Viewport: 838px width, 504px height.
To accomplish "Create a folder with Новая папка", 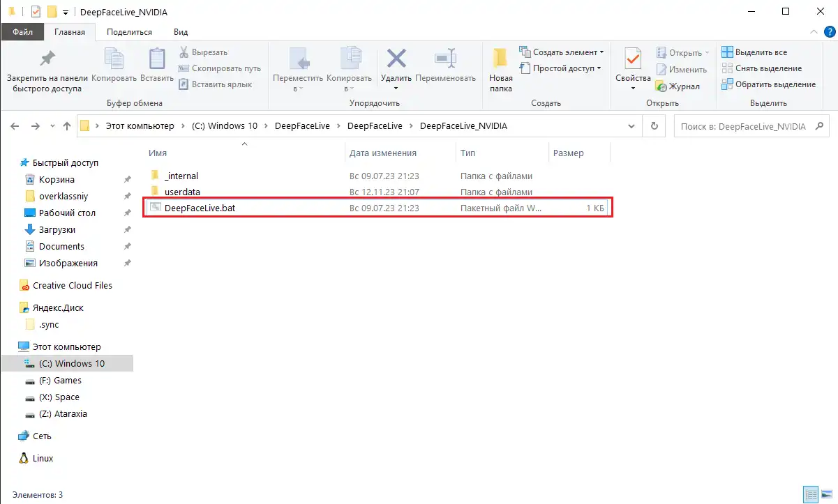I will pos(500,70).
